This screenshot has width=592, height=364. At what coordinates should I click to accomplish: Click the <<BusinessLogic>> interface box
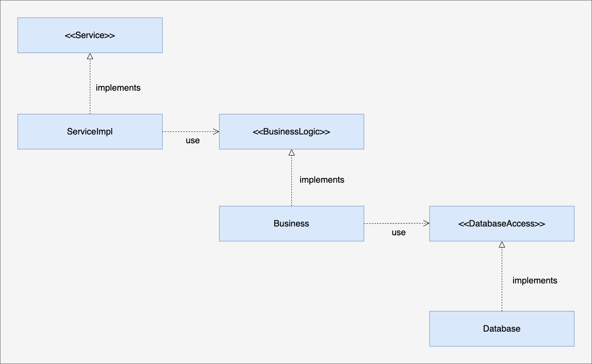[291, 131]
